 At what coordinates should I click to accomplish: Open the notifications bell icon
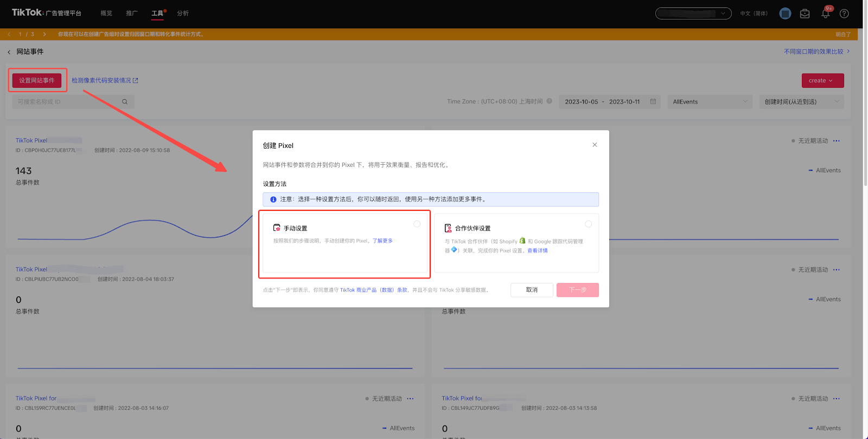pos(825,14)
